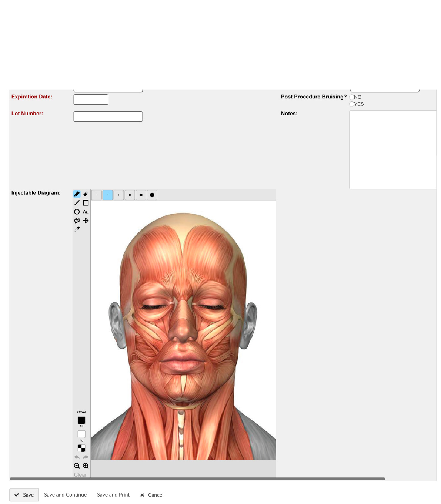Zoom in on the diagram
The width and height of the screenshot is (441, 504).
coord(86,466)
